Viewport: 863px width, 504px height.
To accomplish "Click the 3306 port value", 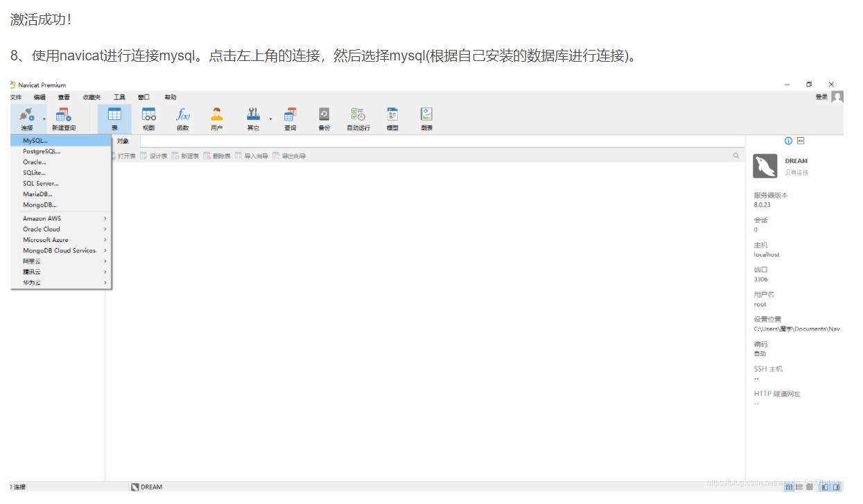I will coord(760,279).
